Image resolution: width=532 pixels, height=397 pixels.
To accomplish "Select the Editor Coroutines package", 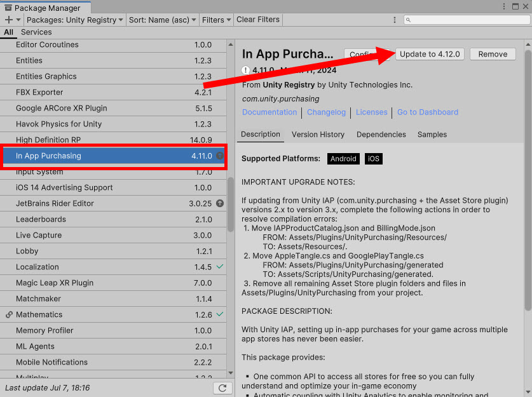I will pos(113,44).
